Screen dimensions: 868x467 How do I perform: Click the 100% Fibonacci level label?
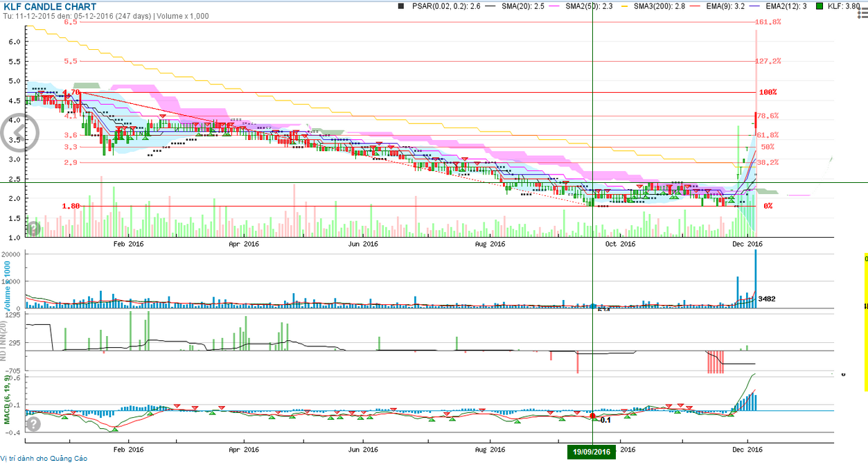coord(768,92)
